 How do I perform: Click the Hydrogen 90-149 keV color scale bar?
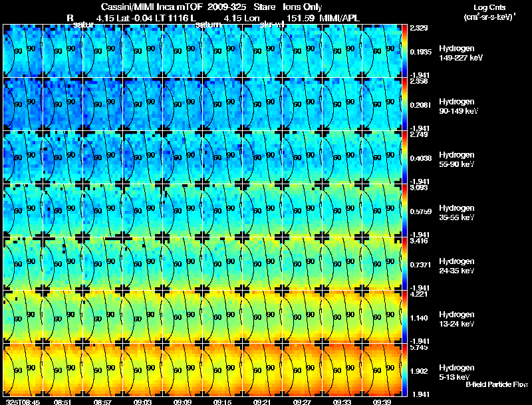(x=404, y=104)
